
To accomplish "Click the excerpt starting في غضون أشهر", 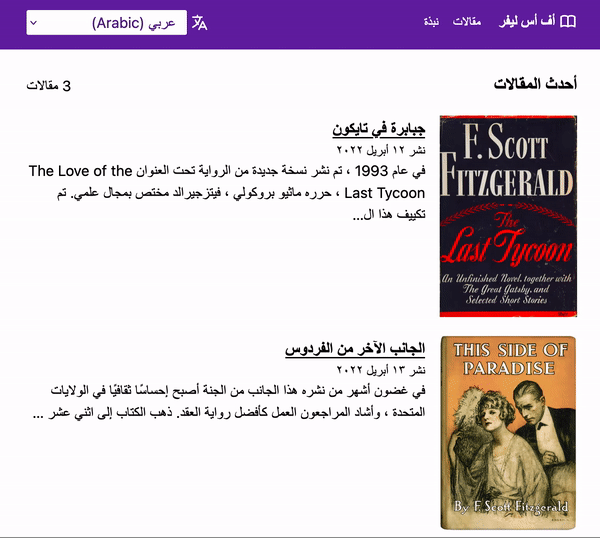I will pos(229,402).
